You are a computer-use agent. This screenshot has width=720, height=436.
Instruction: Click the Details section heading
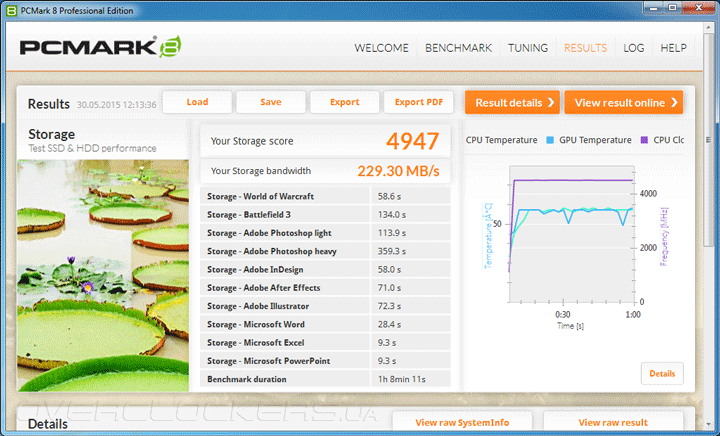click(x=48, y=424)
